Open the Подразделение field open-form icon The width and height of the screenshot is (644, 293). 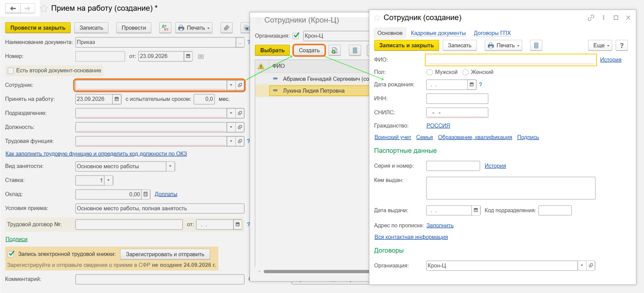pyautogui.click(x=240, y=113)
